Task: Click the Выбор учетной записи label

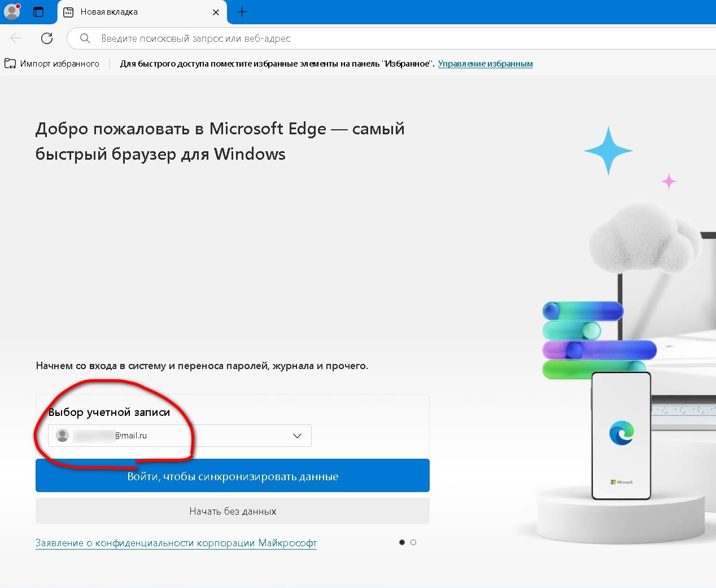Action: pos(109,412)
